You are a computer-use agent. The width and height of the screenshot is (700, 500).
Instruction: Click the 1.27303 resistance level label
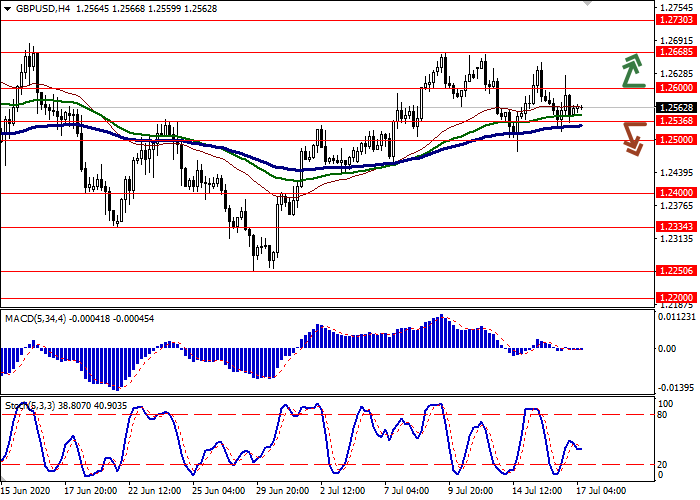point(677,19)
